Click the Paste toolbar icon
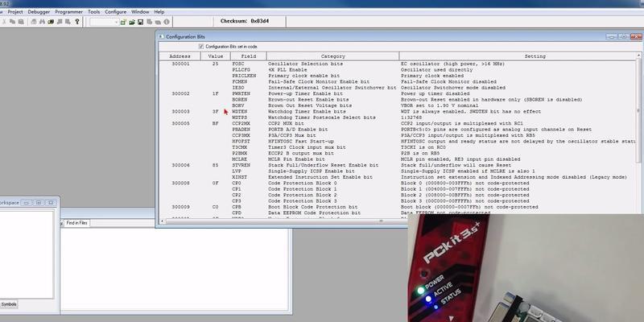Viewport: 644px width, 322px height. pyautogui.click(x=21, y=22)
